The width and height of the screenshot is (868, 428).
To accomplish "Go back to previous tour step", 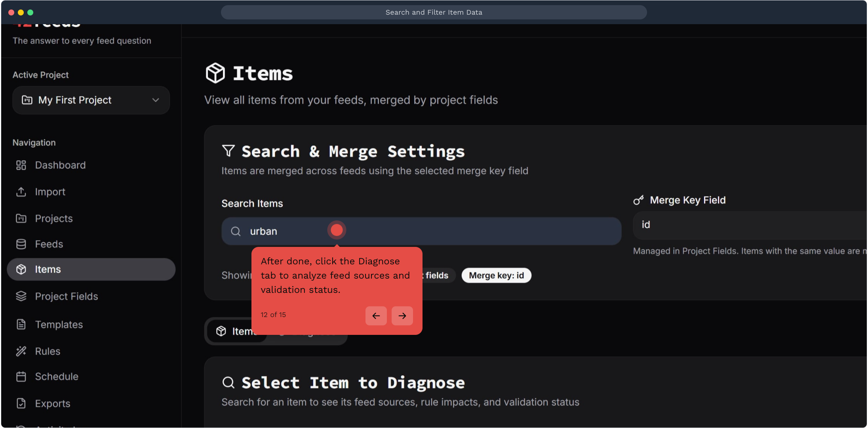I will point(376,316).
